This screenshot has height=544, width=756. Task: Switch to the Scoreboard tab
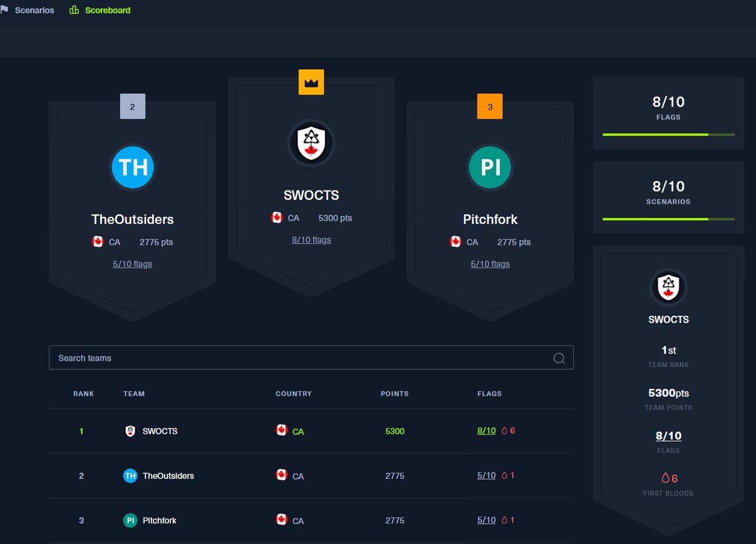[100, 10]
